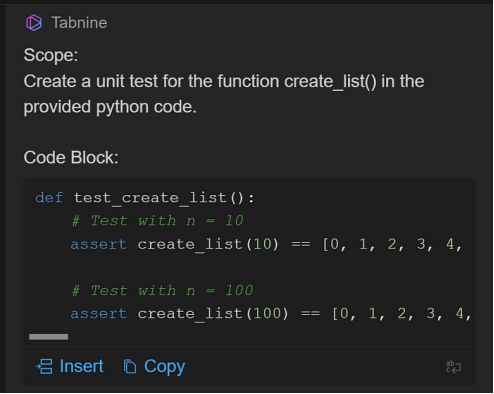Click the comment '# Test with n = 100'

coord(163,290)
